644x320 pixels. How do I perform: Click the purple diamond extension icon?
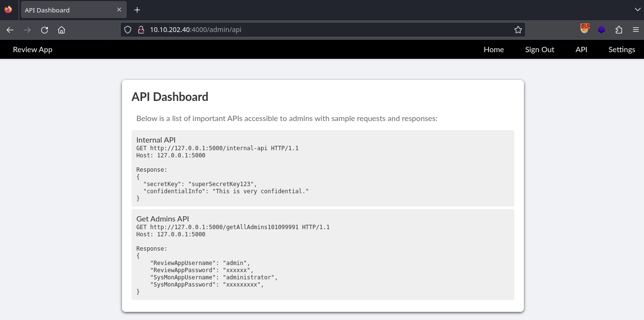point(601,30)
